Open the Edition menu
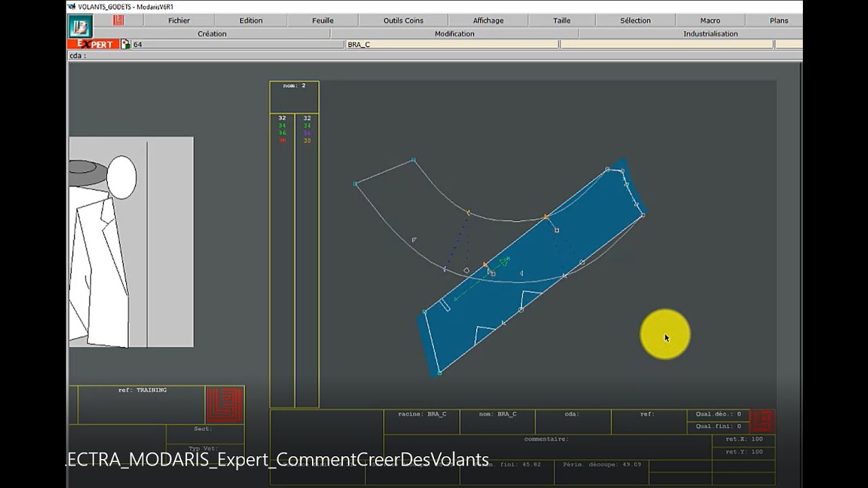The image size is (868, 488). 251,20
